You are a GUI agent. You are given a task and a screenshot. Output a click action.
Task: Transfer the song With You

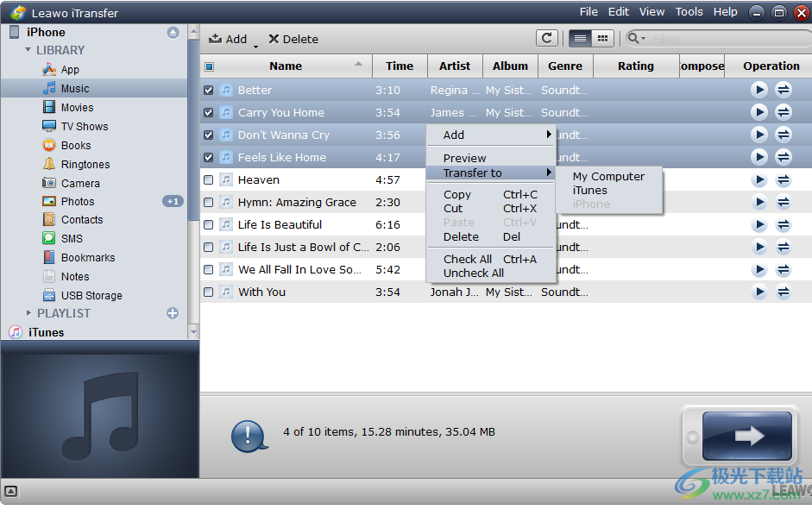784,292
